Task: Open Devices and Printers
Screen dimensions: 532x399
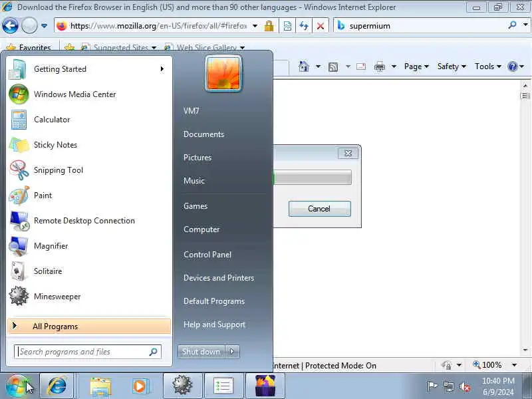Action: tap(219, 278)
